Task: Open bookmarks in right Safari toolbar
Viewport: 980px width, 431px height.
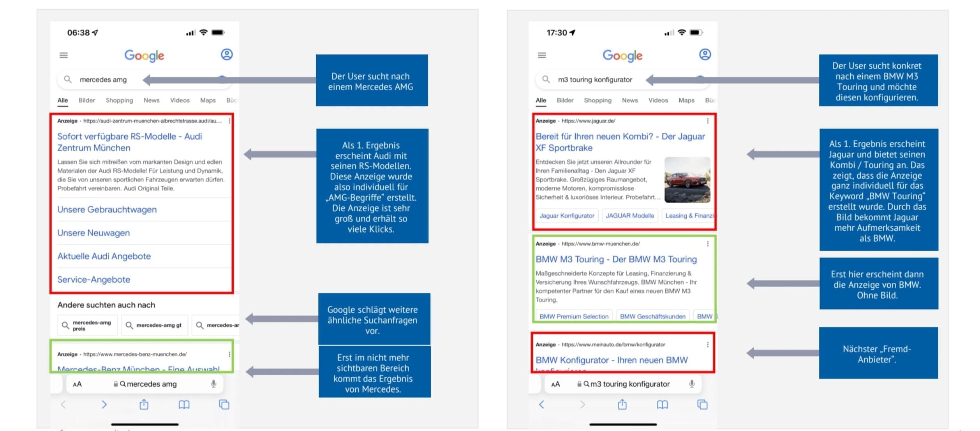Action: 662,405
